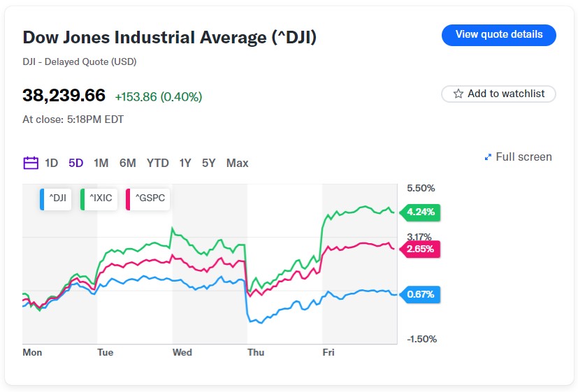Open the calendar date range icon
This screenshot has height=392, width=578.
31,163
